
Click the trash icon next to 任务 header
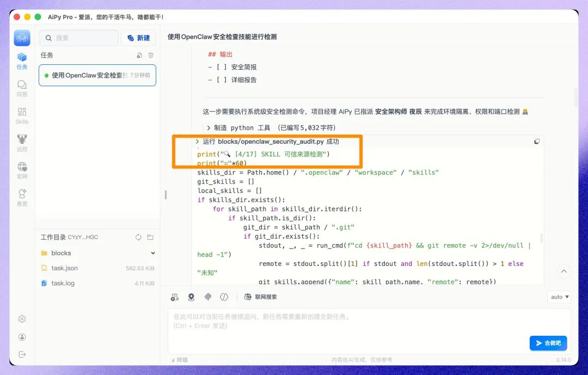151,55
